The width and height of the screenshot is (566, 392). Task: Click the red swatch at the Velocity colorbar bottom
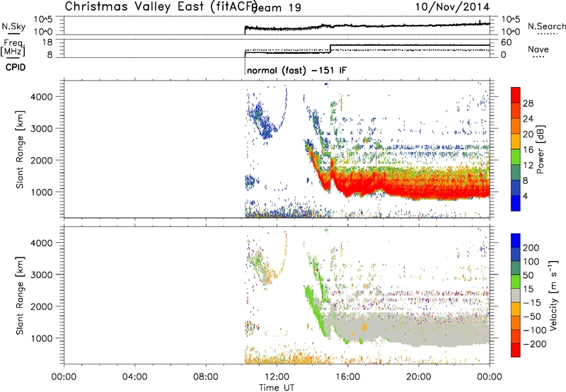(x=516, y=350)
